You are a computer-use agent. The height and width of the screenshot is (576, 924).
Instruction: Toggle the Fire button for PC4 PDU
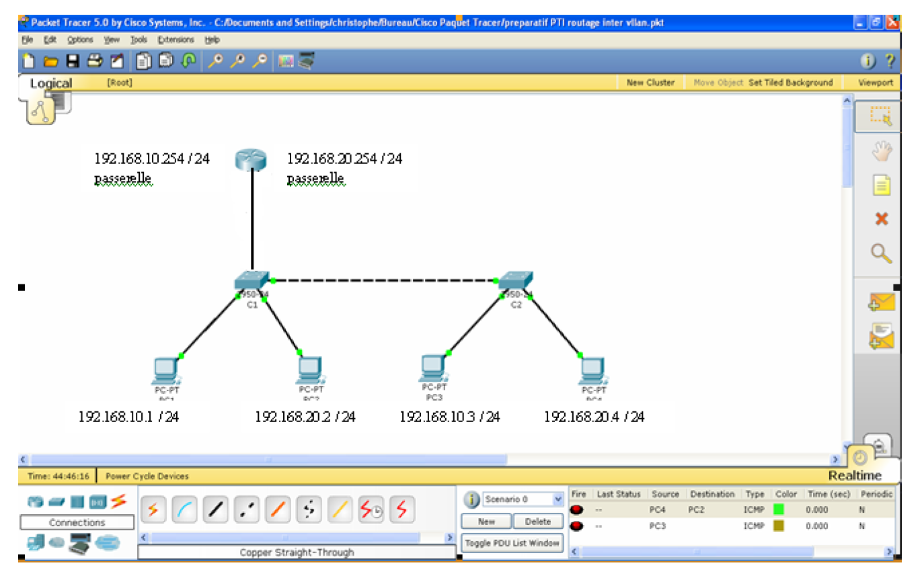pyautogui.click(x=577, y=510)
